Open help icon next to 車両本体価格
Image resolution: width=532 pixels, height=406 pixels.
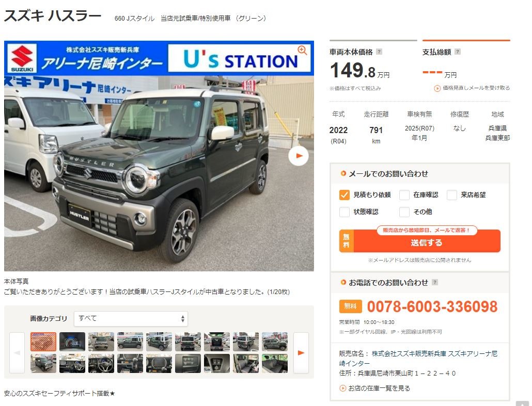click(x=379, y=52)
